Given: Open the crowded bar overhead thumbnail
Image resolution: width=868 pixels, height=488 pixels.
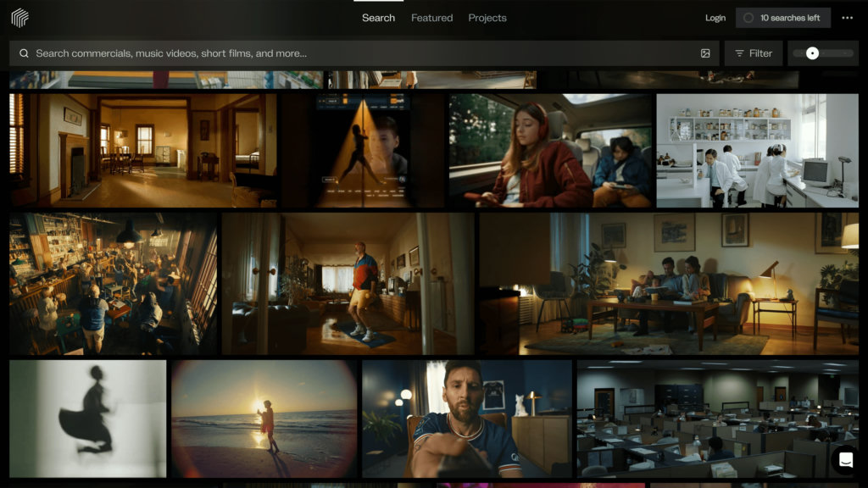Looking at the screenshot, I should [x=113, y=284].
